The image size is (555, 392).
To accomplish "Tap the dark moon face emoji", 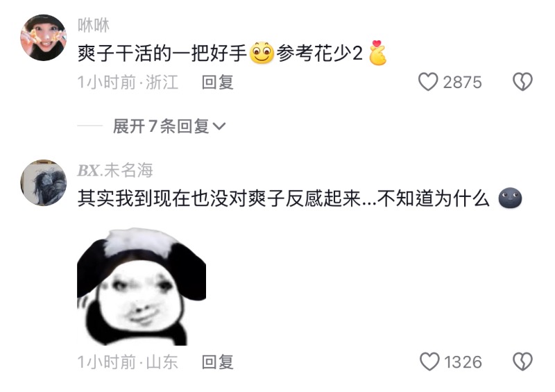I will click(x=510, y=198).
